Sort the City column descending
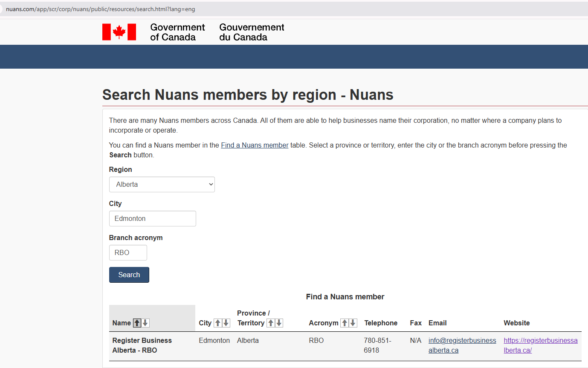 pos(226,323)
